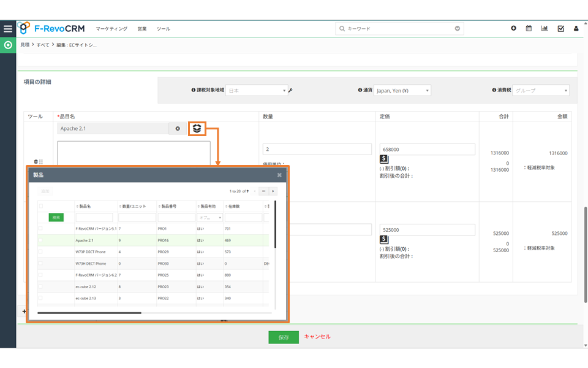The image size is (588, 368).
Task: Open the quick create plus icon
Action: tap(513, 28)
